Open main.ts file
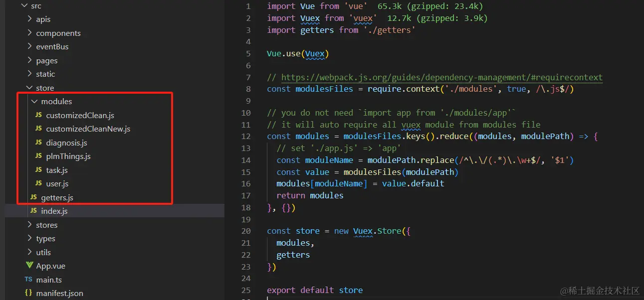 click(x=49, y=280)
